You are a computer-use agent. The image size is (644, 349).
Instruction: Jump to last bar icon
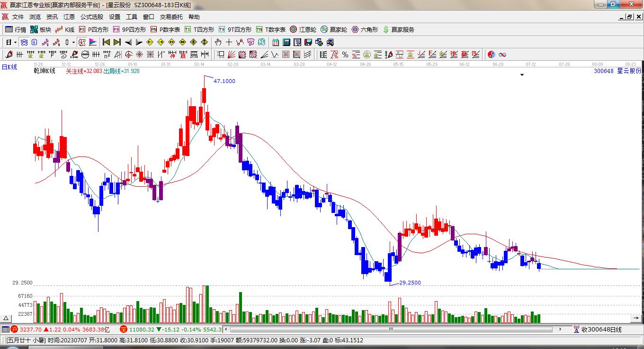[117, 42]
